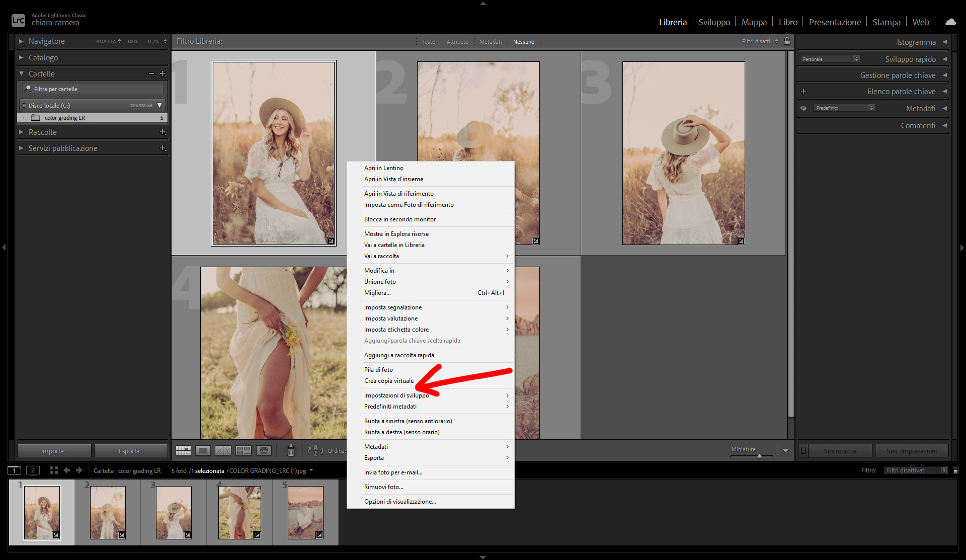
Task: Switch to Grid view icon
Action: 183,451
